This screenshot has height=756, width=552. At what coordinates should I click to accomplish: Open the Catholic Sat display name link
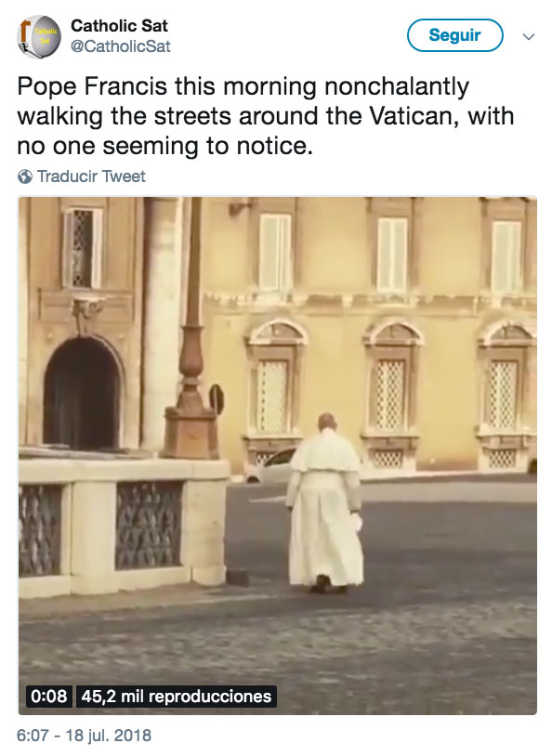tap(119, 26)
